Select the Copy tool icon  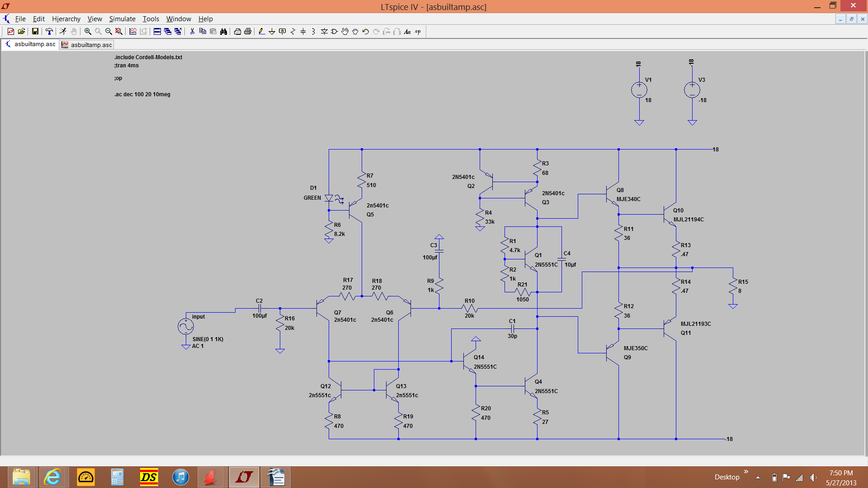(203, 31)
